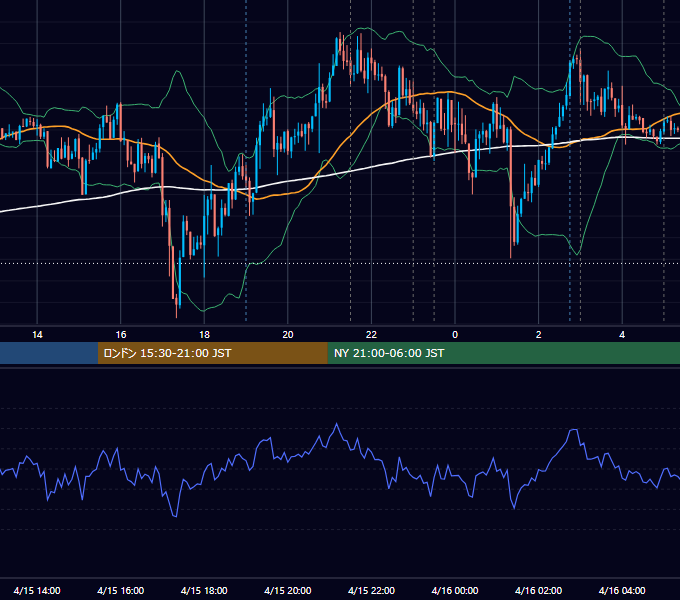Image resolution: width=680 pixels, height=600 pixels.
Task: Click the 18 hour axis label
Action: click(204, 335)
